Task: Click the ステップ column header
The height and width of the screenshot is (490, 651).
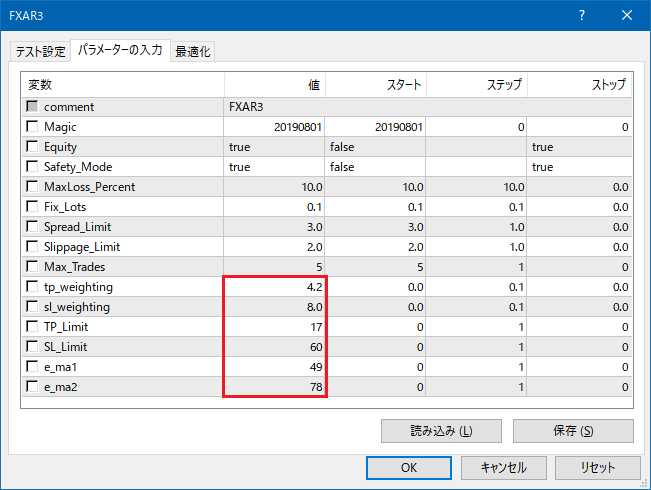Action: tap(476, 85)
